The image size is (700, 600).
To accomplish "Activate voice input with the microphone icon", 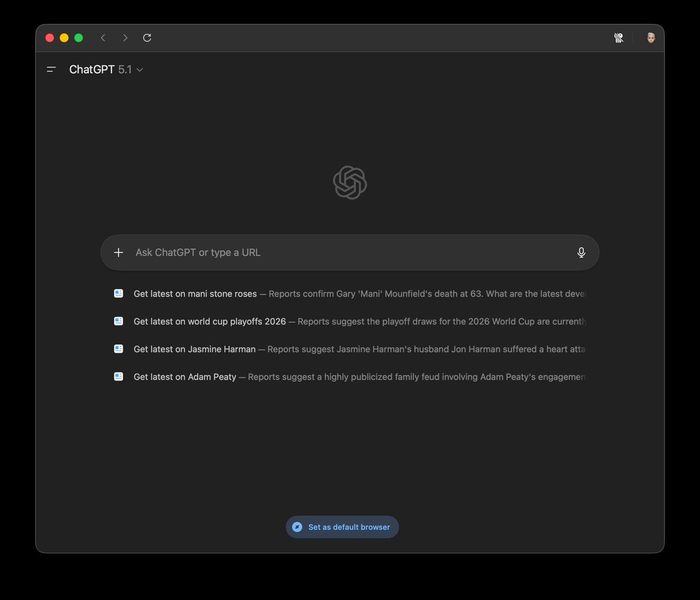I will click(x=581, y=252).
